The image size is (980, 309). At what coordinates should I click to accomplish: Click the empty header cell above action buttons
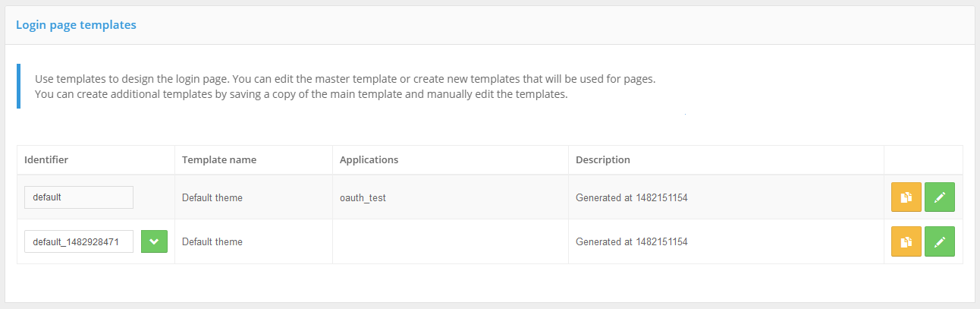point(923,160)
